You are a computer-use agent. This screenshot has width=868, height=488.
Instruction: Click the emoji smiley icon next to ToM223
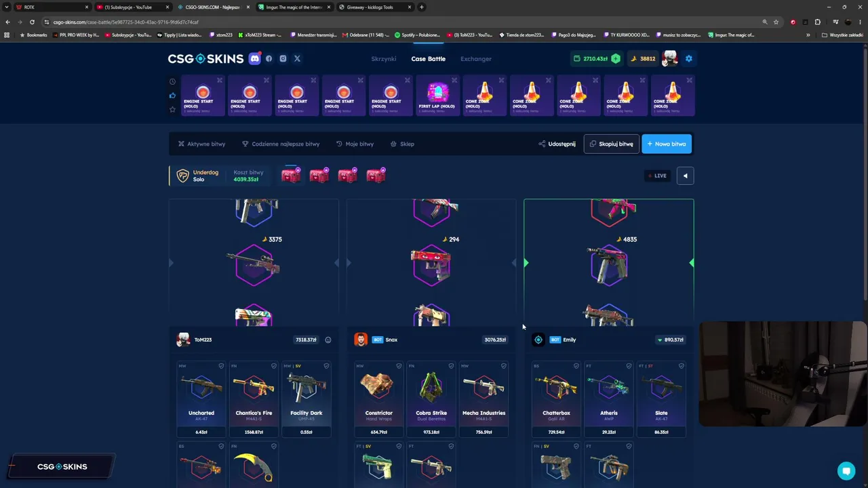[x=328, y=340]
